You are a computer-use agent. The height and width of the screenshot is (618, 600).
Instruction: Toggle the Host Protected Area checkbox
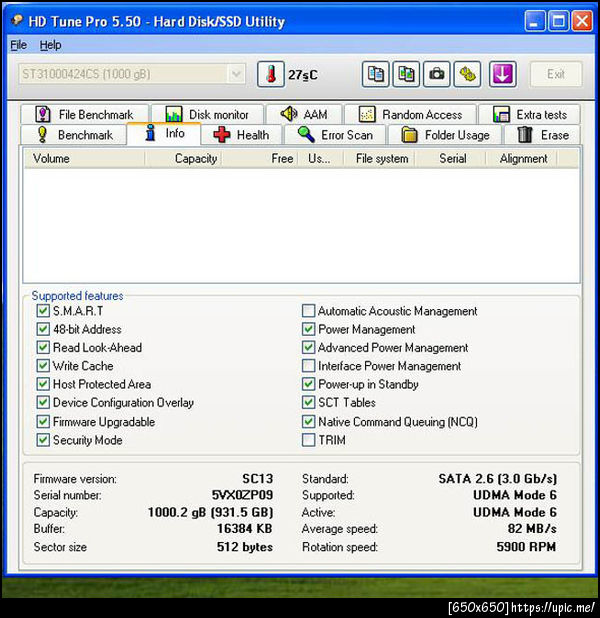click(x=43, y=384)
